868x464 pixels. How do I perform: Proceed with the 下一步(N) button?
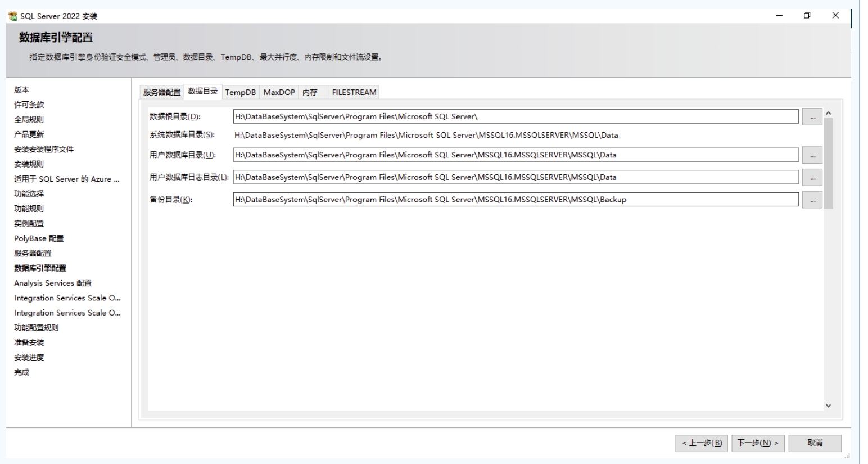pyautogui.click(x=758, y=443)
